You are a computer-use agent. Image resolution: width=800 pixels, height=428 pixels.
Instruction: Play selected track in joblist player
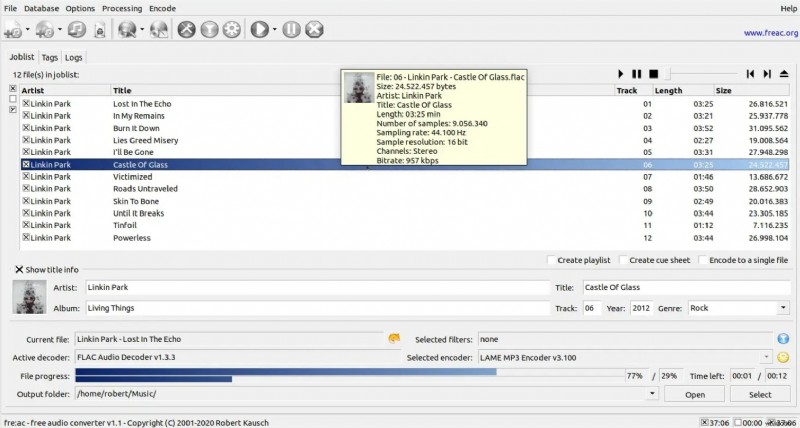click(x=621, y=74)
